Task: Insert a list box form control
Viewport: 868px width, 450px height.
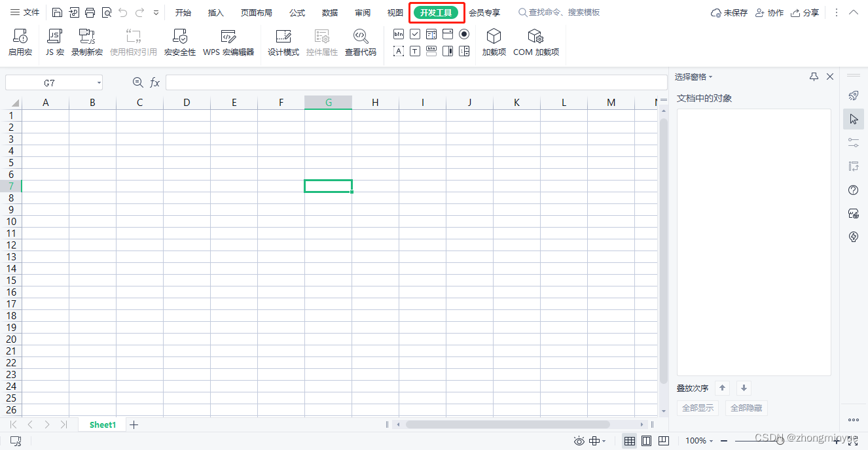Action: [x=431, y=34]
